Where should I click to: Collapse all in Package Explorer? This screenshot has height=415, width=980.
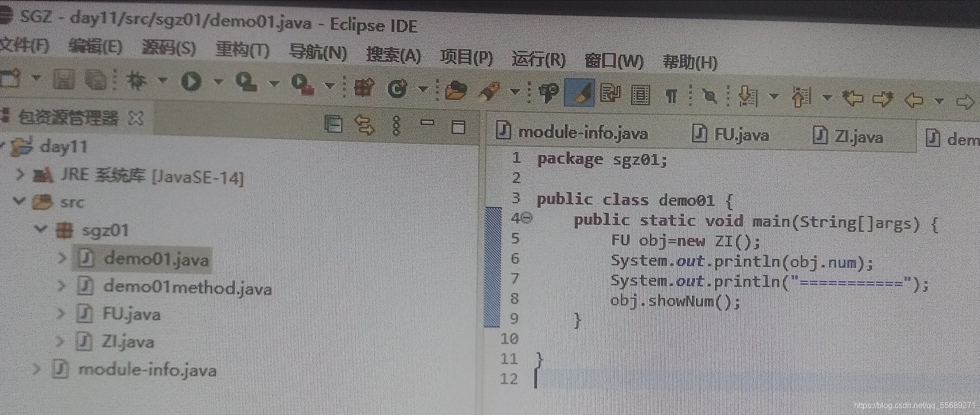click(x=333, y=124)
